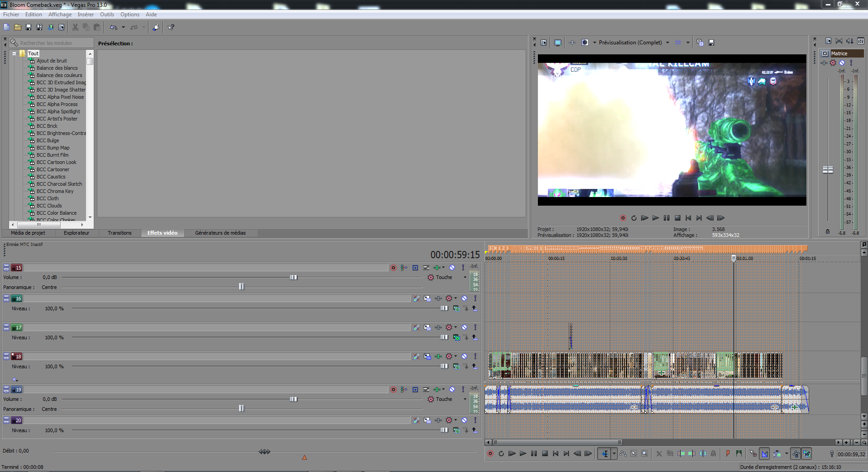Open project properties from the main toolbar
868x472 pixels.
[x=62, y=27]
